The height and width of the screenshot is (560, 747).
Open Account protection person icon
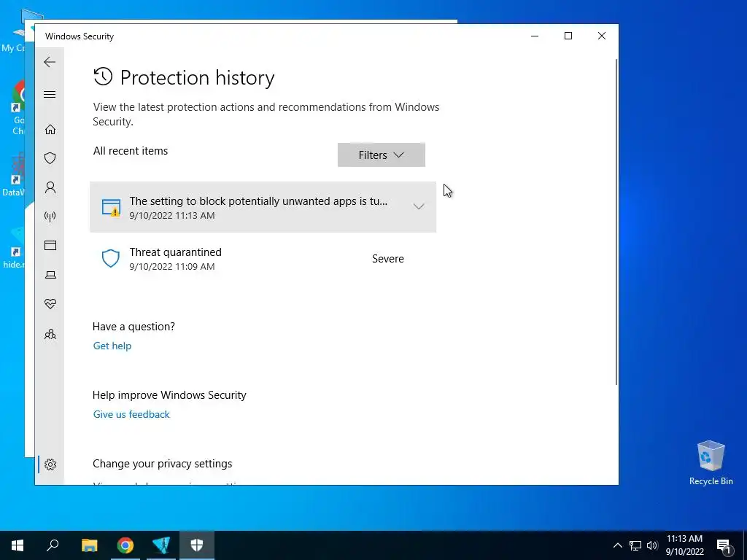(50, 187)
